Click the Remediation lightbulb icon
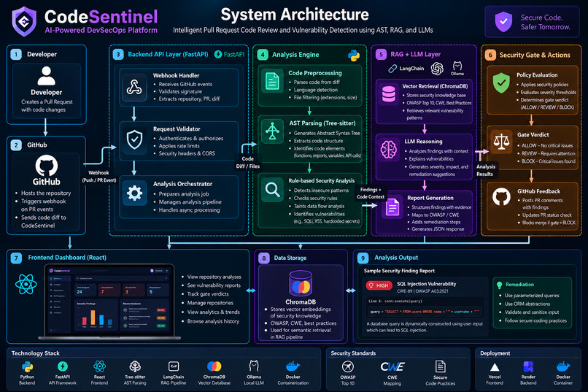588x392 pixels. (x=499, y=285)
